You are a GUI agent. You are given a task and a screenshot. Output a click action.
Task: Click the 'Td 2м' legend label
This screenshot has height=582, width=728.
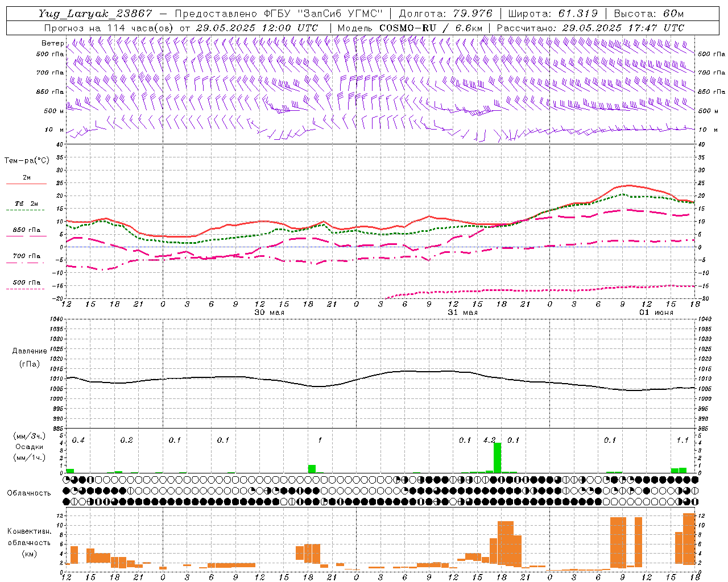click(27, 203)
